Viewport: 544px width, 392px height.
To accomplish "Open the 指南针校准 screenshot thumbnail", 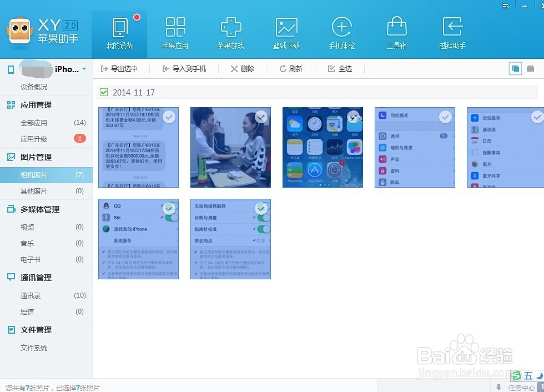I will pyautogui.click(x=231, y=239).
